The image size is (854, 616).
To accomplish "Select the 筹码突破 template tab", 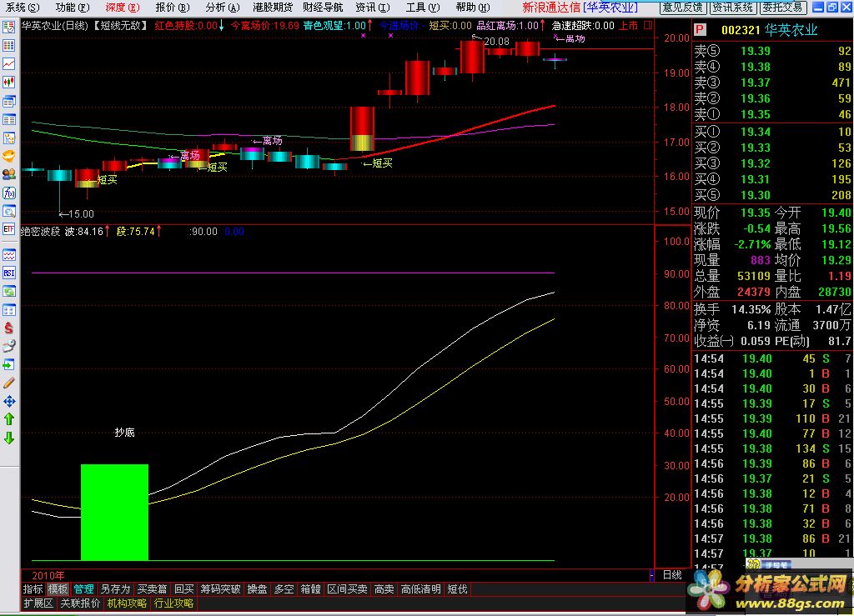I will [220, 588].
